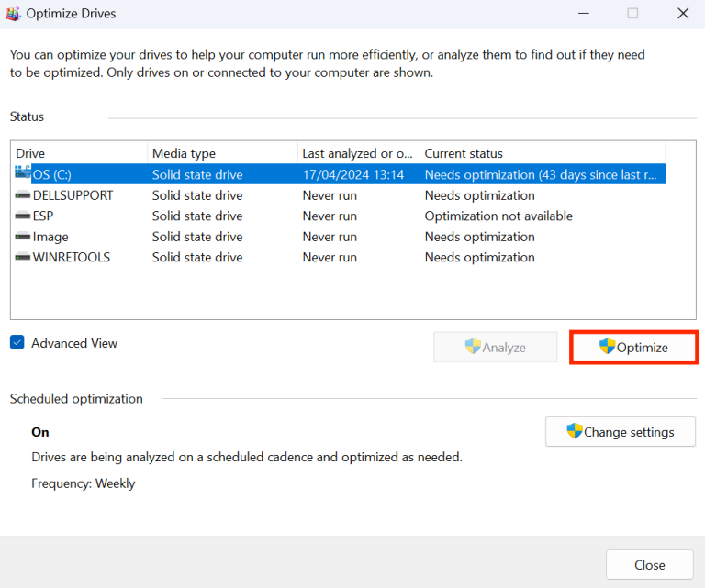
Task: Click the DELLSUPPORT drive icon
Action: tap(22, 195)
